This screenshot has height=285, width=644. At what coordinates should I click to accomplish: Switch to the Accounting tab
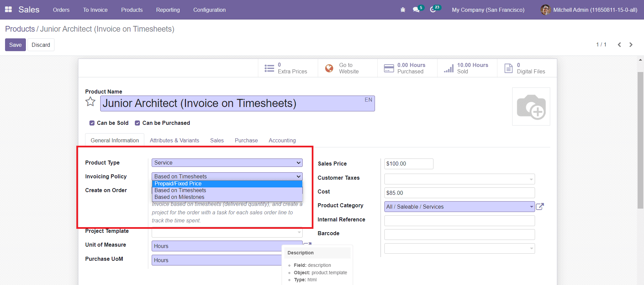click(282, 141)
